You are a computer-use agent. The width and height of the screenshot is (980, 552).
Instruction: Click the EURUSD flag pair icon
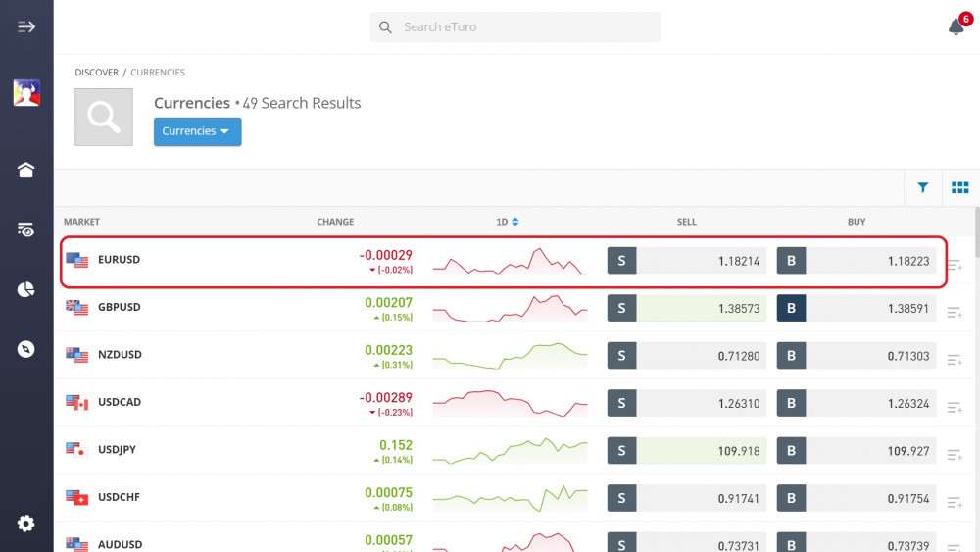76,260
